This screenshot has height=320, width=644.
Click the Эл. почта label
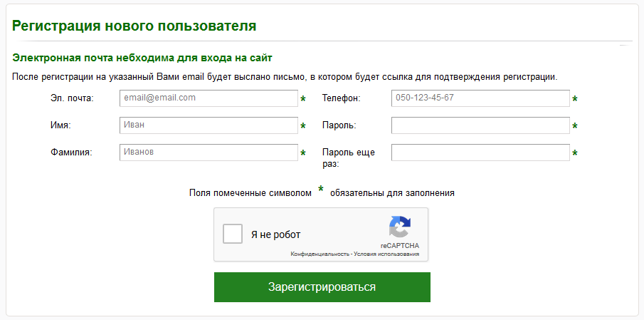(x=72, y=98)
